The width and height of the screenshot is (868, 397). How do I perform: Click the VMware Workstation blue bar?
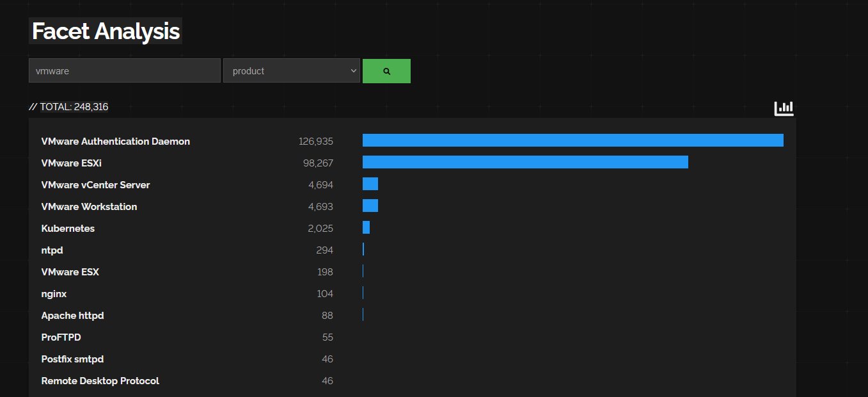(370, 206)
